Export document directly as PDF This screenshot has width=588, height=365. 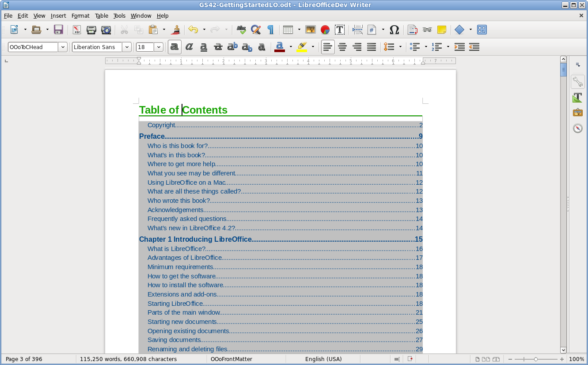click(x=77, y=30)
